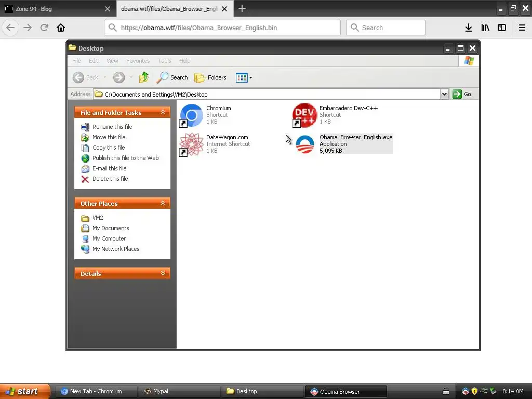Click the browser back arrow
Viewport: 532px width, 399px height.
(10, 28)
